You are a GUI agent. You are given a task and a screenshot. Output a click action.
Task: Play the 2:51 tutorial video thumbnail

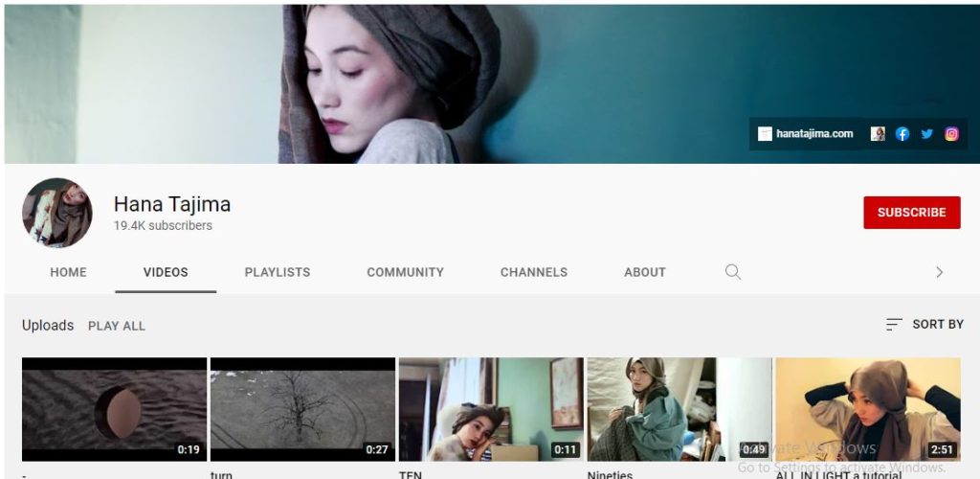(x=868, y=409)
